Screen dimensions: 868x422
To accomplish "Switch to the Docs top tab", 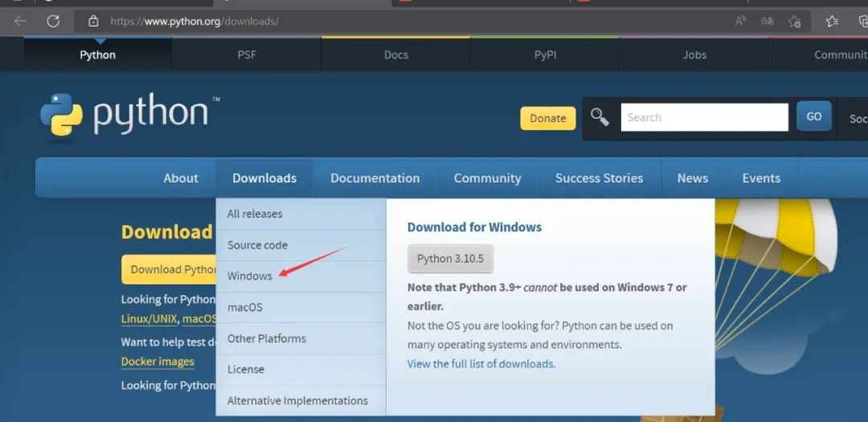I will (395, 55).
